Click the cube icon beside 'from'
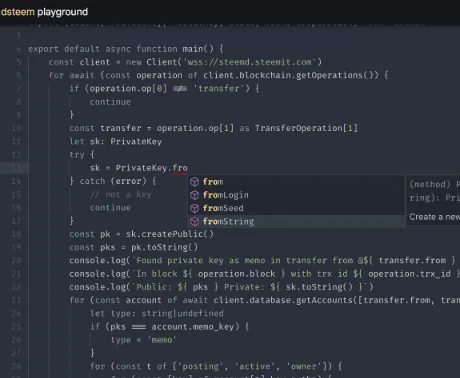Image resolution: width=460 pixels, height=378 pixels. click(x=194, y=182)
